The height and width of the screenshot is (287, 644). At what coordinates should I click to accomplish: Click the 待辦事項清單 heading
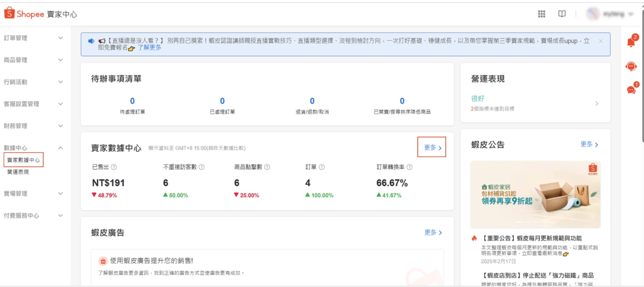pos(116,79)
